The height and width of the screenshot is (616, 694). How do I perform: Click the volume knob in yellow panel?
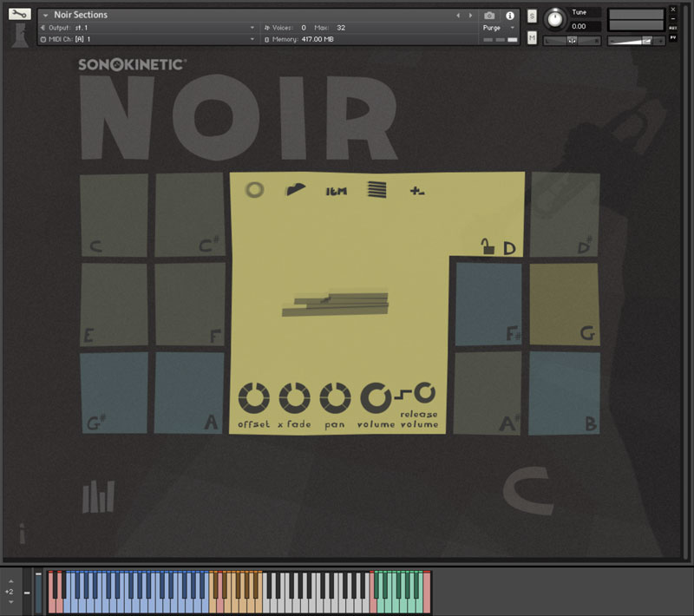coord(375,397)
